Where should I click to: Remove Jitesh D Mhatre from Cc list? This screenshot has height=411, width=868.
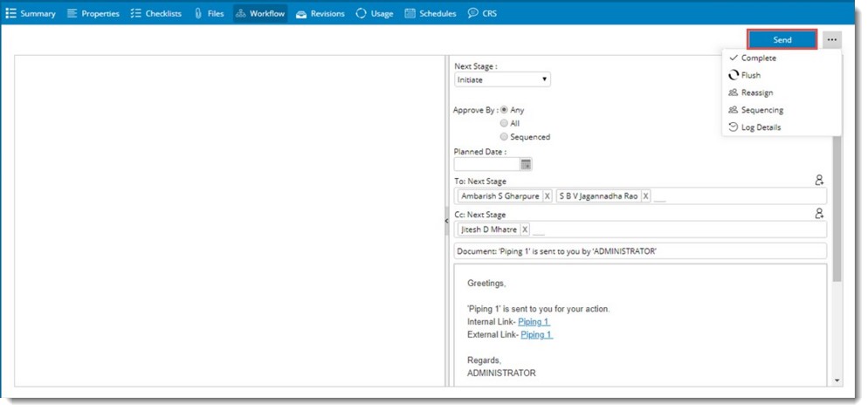click(525, 229)
